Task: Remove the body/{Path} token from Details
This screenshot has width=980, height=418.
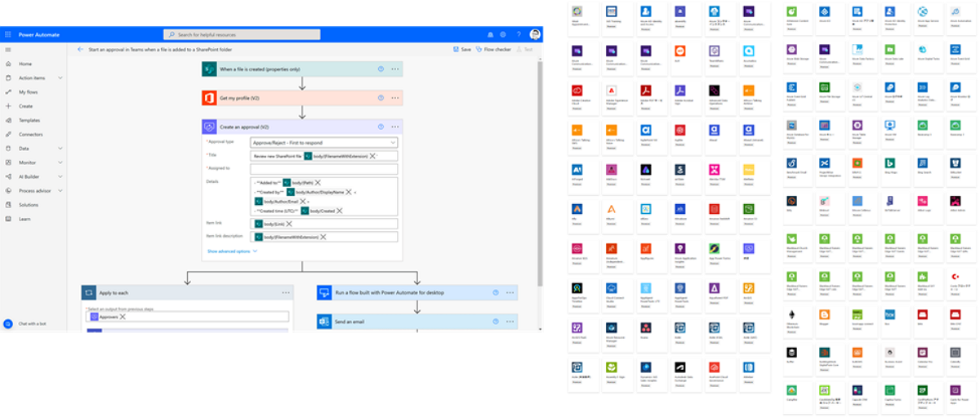Action: [318, 182]
